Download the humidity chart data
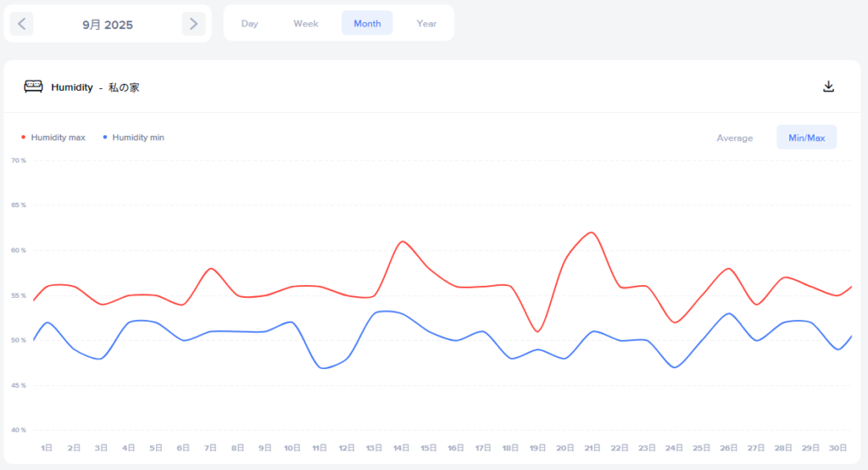868x470 pixels. click(828, 87)
